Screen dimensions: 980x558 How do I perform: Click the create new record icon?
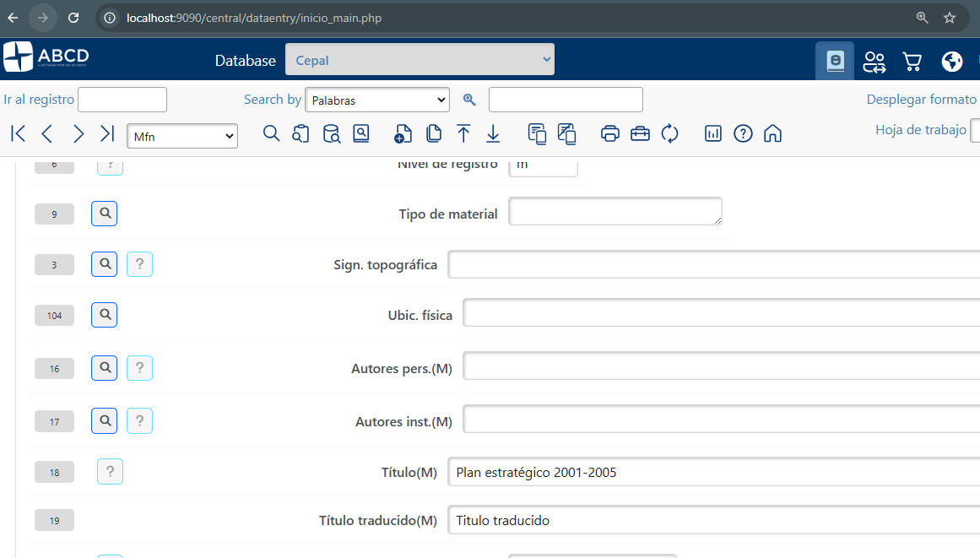(x=403, y=133)
